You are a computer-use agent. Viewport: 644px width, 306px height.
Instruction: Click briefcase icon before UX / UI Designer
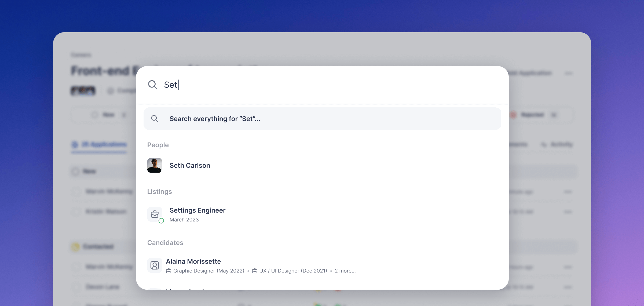(x=255, y=271)
